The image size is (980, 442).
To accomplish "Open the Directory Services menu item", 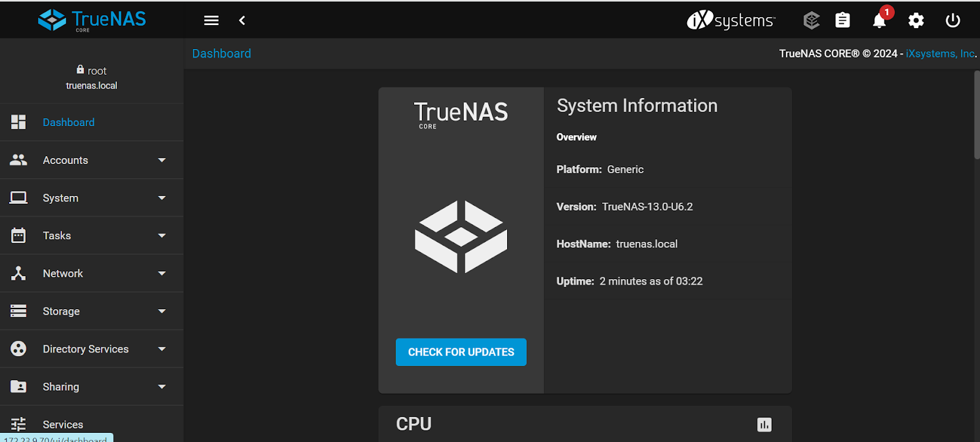I will coord(92,349).
